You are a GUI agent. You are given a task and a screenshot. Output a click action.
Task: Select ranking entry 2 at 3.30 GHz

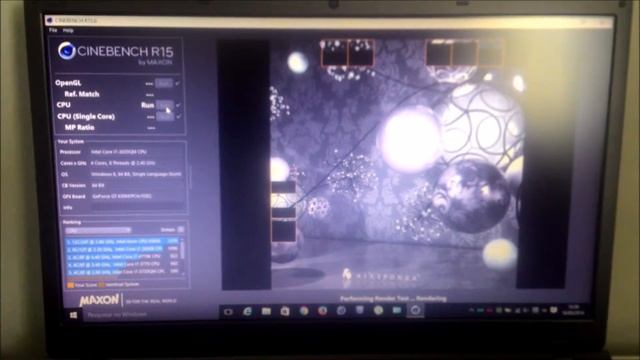(x=122, y=249)
